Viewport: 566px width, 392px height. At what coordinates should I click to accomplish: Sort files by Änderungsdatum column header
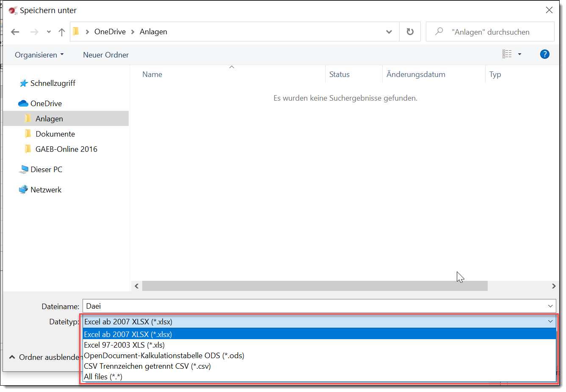click(x=416, y=74)
